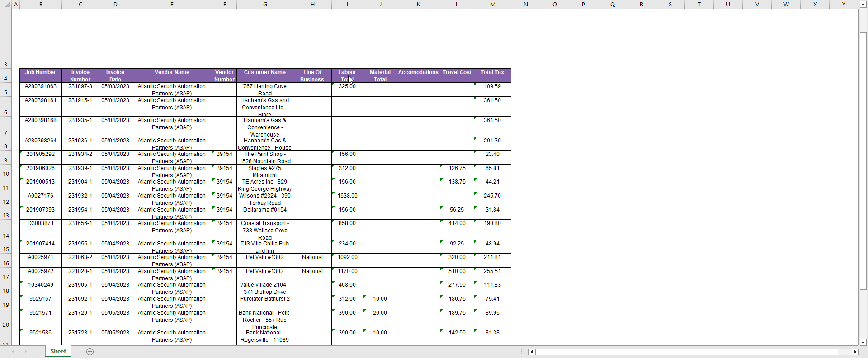Viewport: 868px width, 358px height.
Task: Click the Vendor Number header cell
Action: pos(225,75)
